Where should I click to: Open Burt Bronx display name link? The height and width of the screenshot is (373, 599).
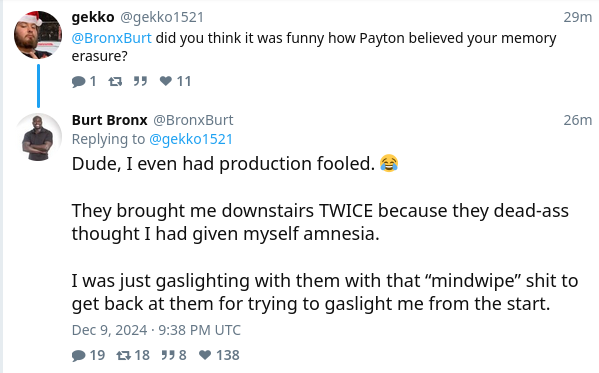110,120
